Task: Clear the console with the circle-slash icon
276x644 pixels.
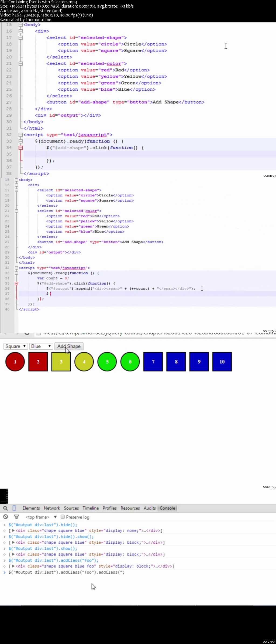Action: pyautogui.click(x=5, y=517)
